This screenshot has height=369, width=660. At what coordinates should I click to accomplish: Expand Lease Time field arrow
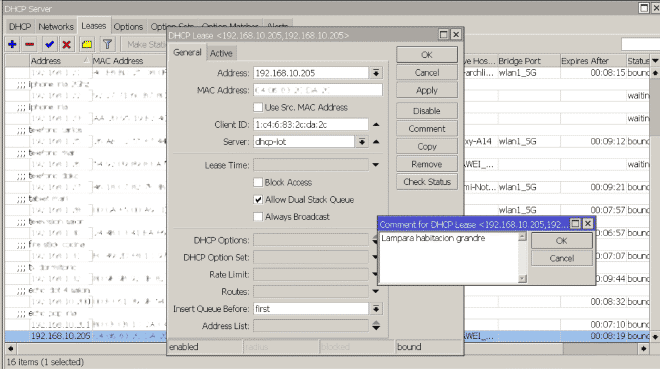376,165
